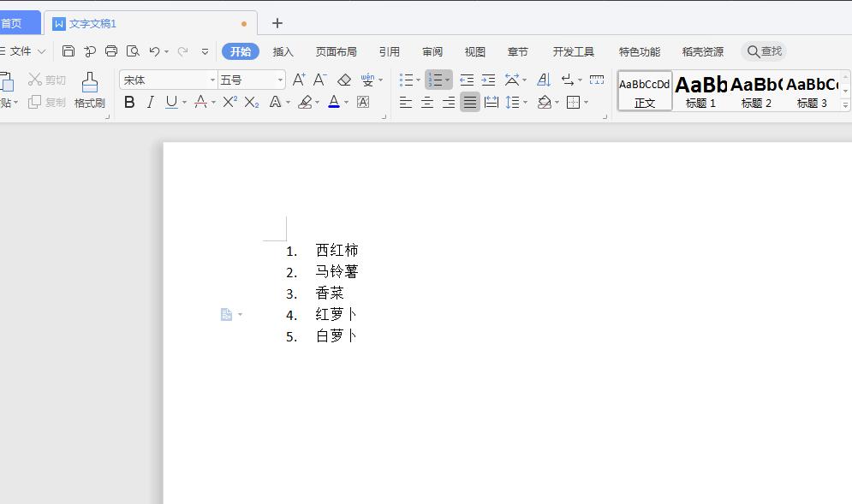Click the Save icon in quick access toolbar
The width and height of the screenshot is (852, 504).
[x=68, y=51]
